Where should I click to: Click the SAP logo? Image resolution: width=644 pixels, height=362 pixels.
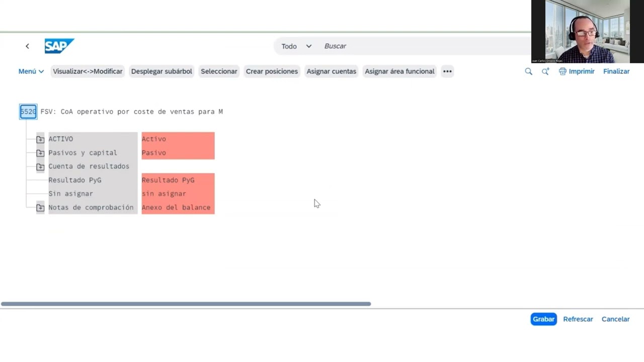click(x=59, y=46)
